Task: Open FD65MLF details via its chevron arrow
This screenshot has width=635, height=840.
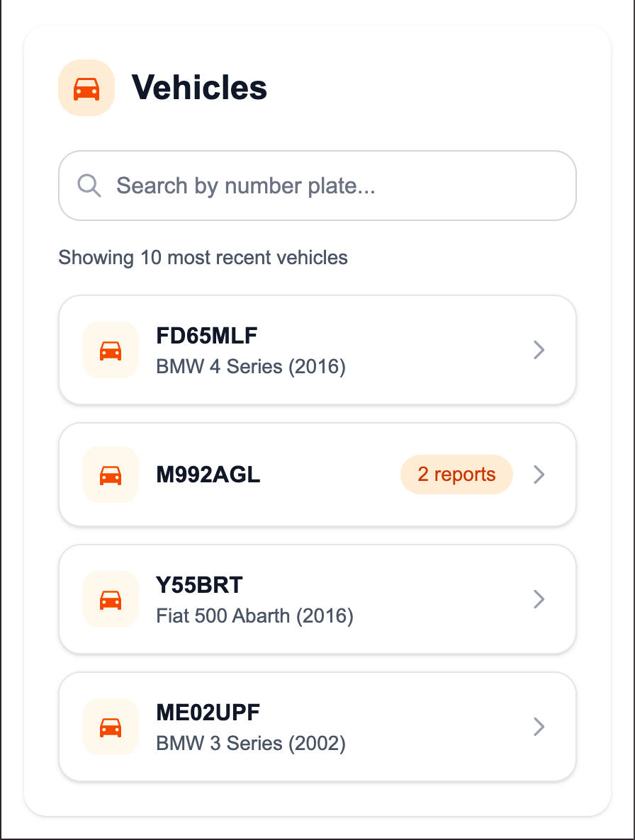Action: coord(539,350)
